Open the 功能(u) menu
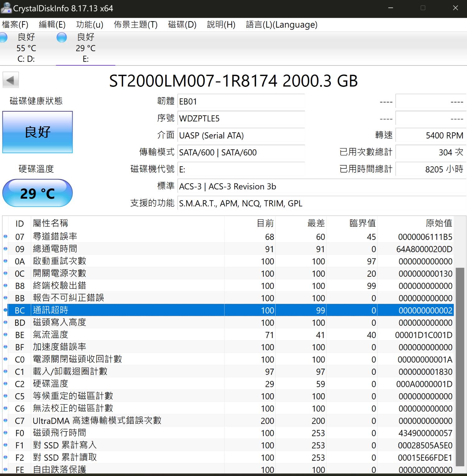This screenshot has width=467, height=476. click(x=89, y=25)
